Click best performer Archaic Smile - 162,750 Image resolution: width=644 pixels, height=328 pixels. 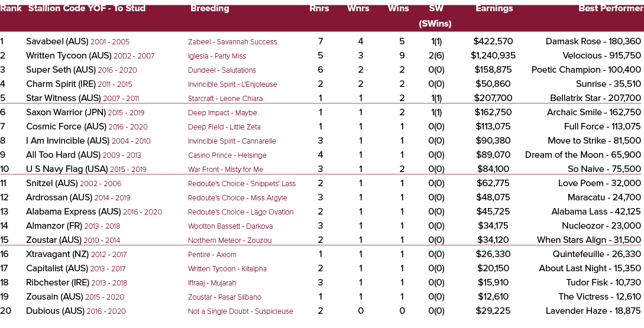[594, 112]
